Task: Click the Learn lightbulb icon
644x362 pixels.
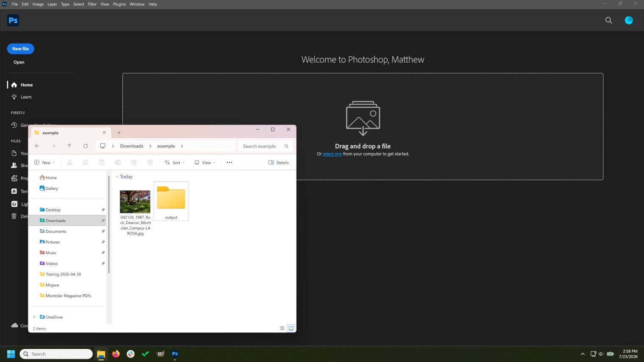Action: [14, 97]
